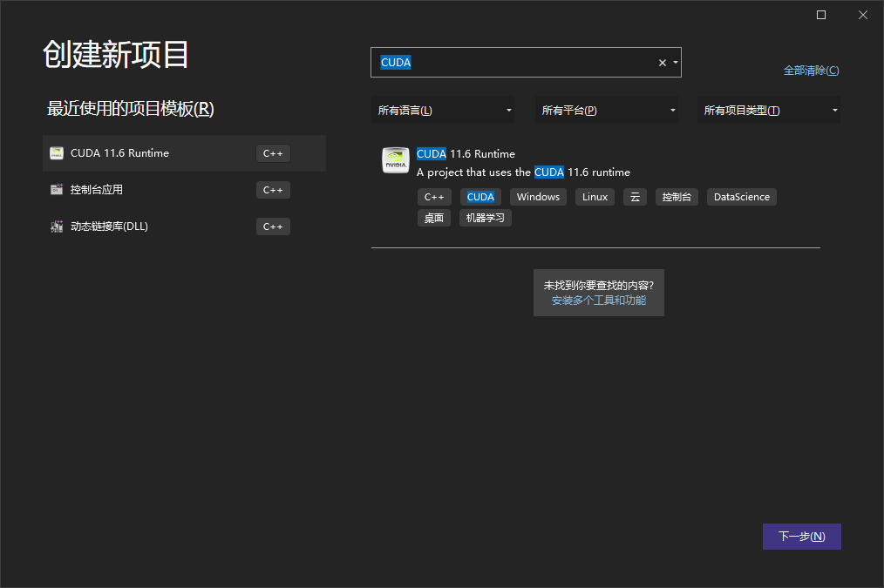Clear search text with the X icon

pyautogui.click(x=662, y=63)
